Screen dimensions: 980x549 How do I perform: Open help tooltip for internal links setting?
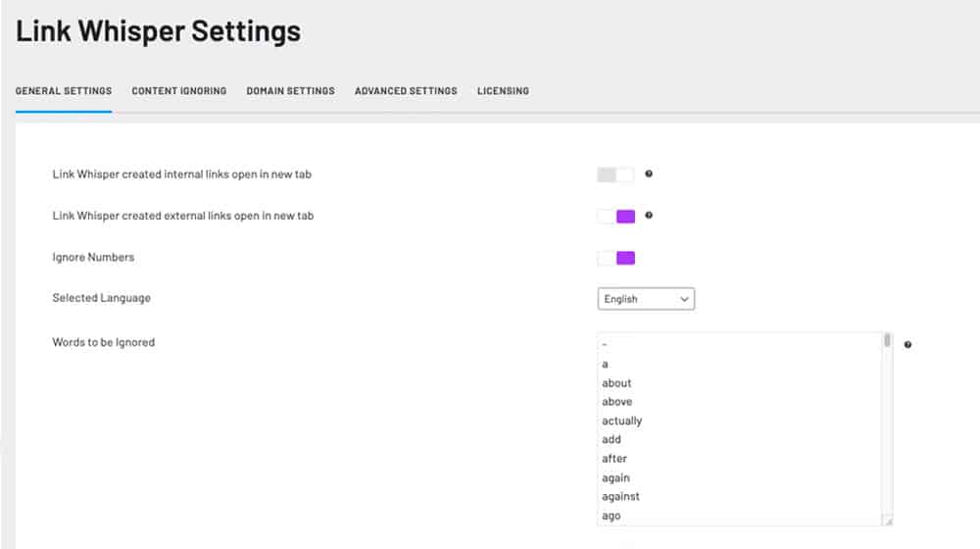(649, 174)
